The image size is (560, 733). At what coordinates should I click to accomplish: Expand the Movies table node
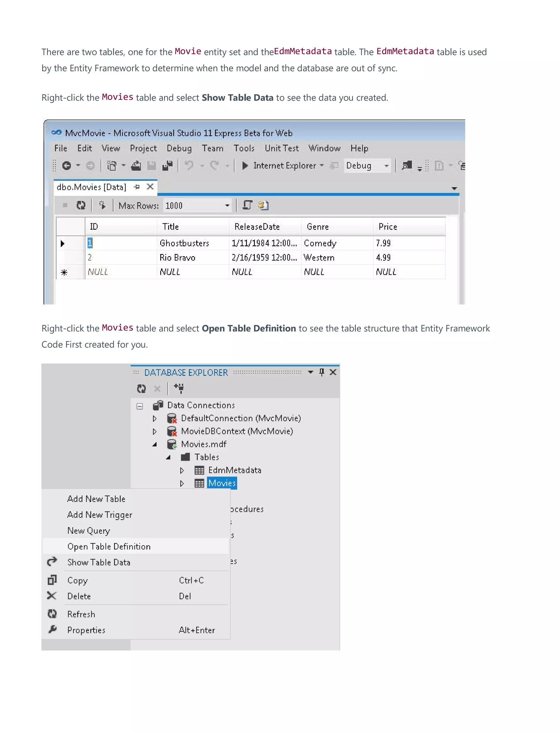tap(182, 483)
